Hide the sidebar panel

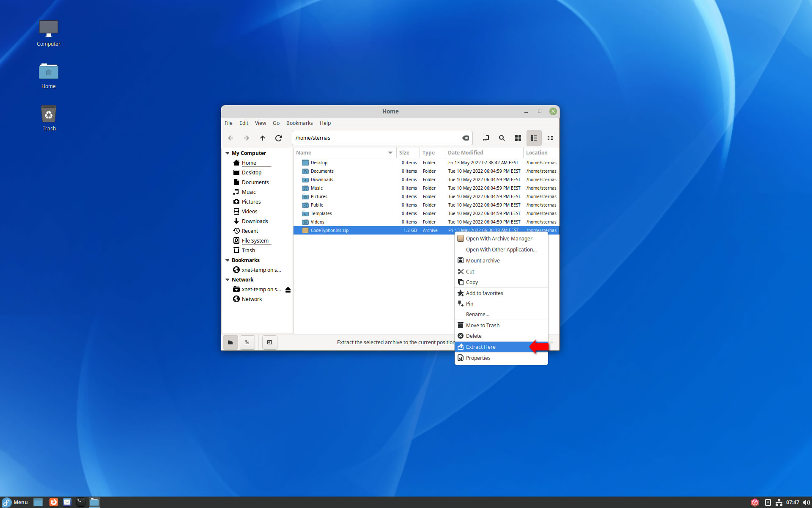pyautogui.click(x=269, y=342)
